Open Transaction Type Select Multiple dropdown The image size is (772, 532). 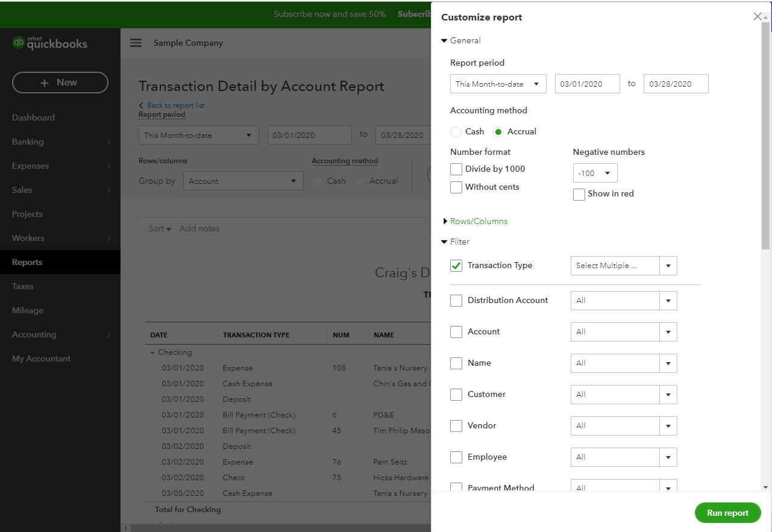(624, 266)
